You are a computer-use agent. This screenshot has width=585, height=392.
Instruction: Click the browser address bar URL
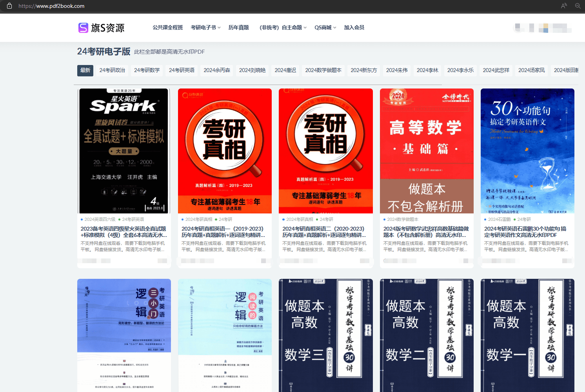click(x=51, y=6)
